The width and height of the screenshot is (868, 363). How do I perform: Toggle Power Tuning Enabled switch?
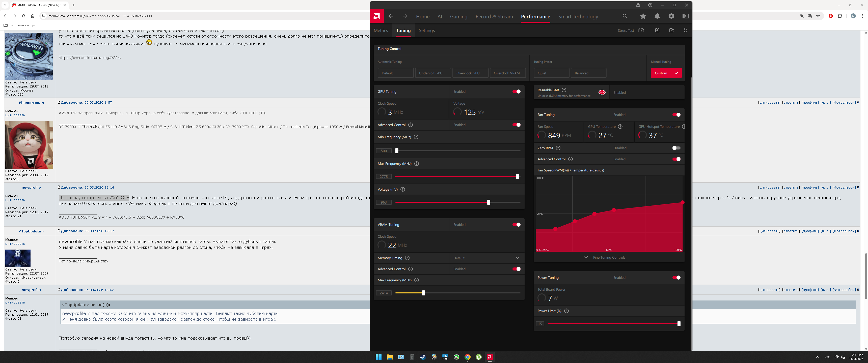coord(676,278)
